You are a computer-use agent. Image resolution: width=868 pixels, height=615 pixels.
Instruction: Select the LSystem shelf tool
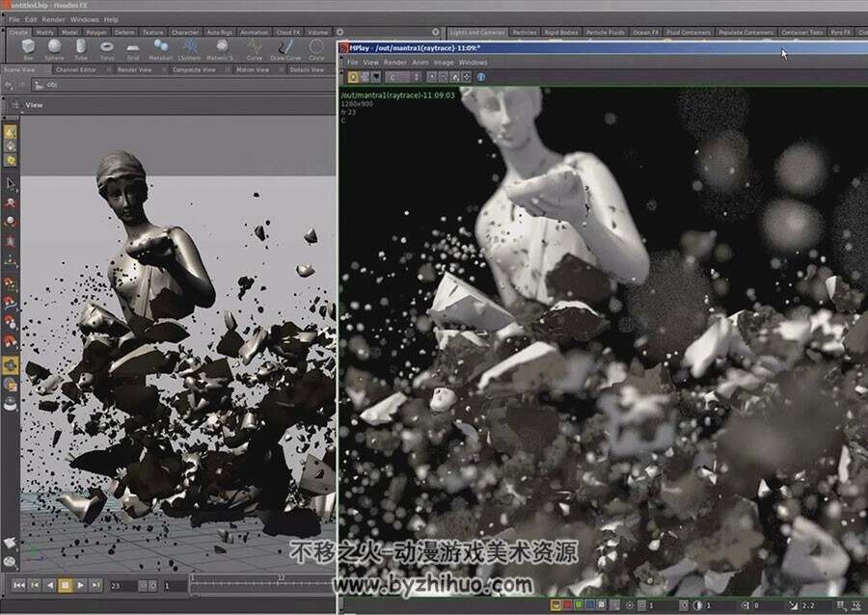pos(190,49)
